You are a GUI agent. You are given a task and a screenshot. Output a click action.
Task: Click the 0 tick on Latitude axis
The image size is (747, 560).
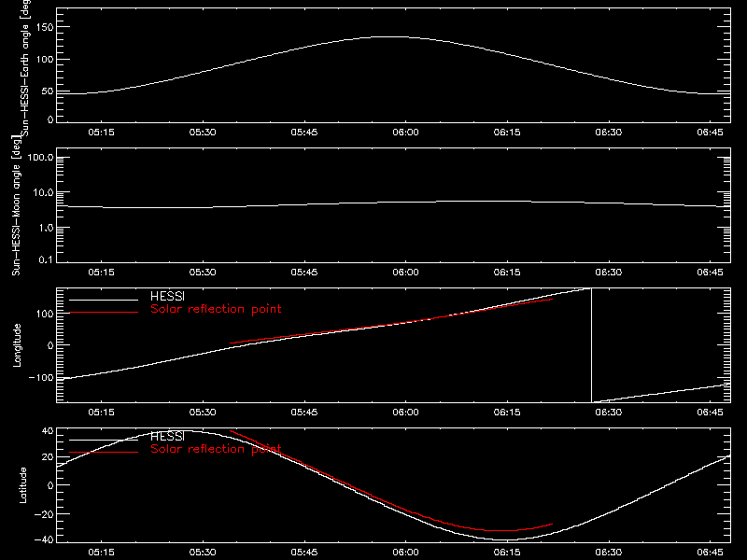point(50,485)
